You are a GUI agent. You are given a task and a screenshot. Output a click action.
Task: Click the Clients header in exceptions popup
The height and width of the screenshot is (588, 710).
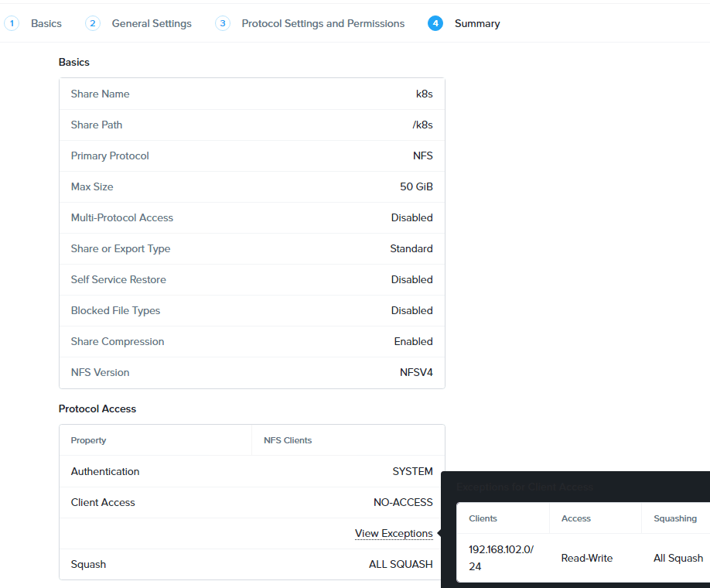coord(483,518)
